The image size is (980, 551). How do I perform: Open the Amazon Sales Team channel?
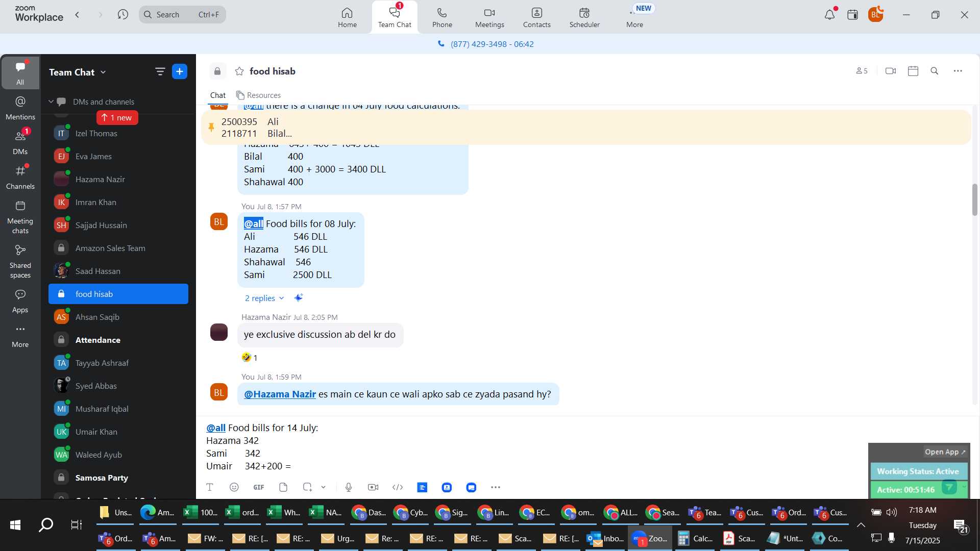click(x=118, y=248)
